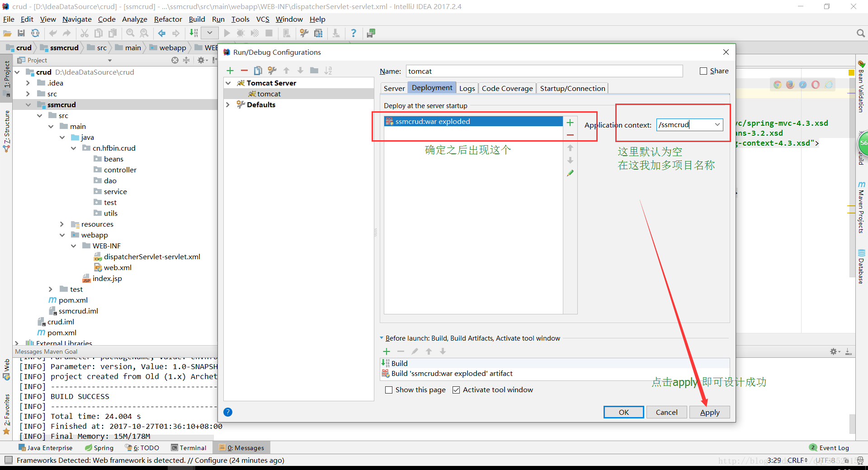Screen dimensions: 868x470
Task: Copy configuration icon in dialog toolbar
Action: click(258, 71)
